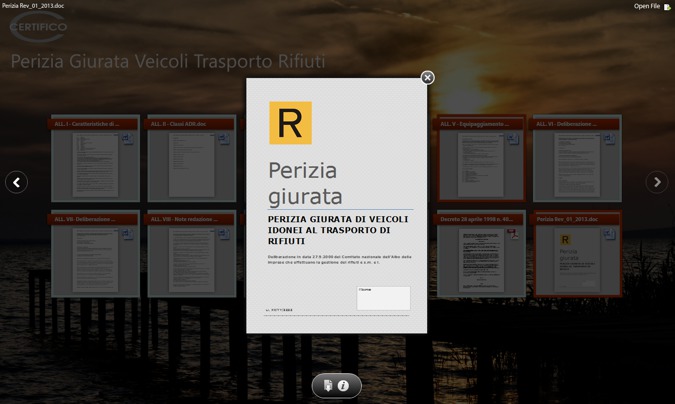This screenshot has height=404, width=675.
Task: Show document info via the i icon
Action: coord(344,386)
